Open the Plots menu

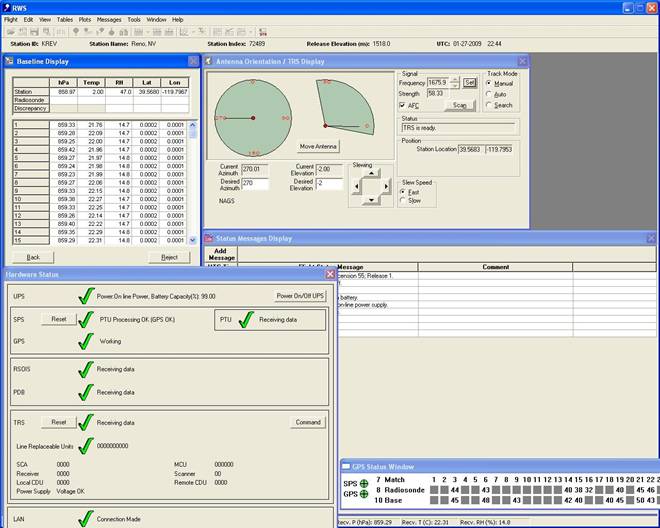click(x=84, y=19)
